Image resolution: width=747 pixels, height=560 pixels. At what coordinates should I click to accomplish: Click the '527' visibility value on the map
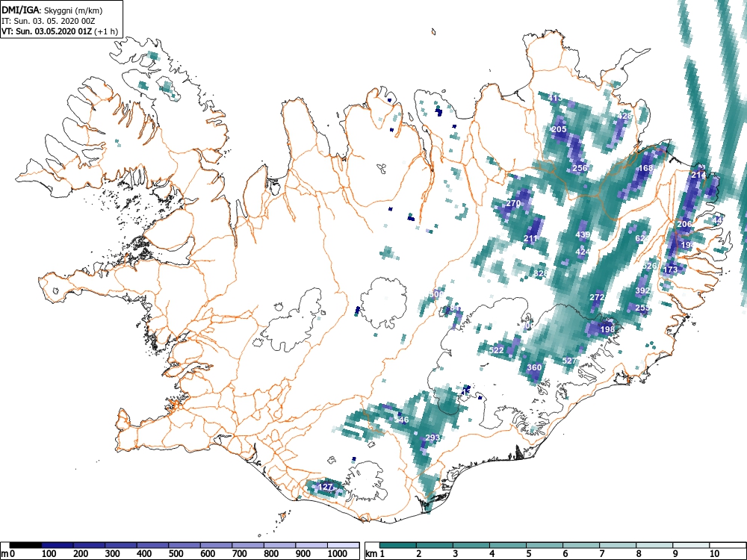pyautogui.click(x=569, y=361)
